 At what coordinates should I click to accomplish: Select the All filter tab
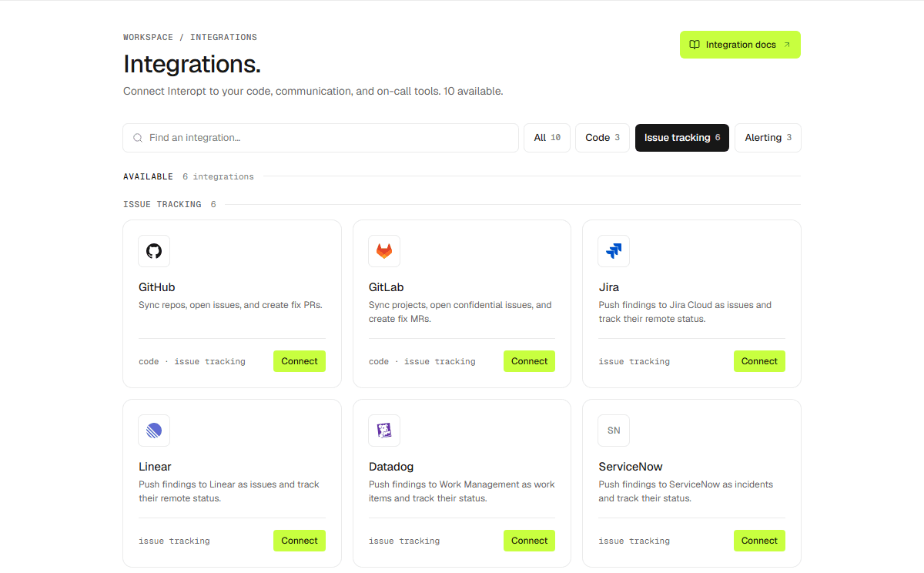point(547,138)
